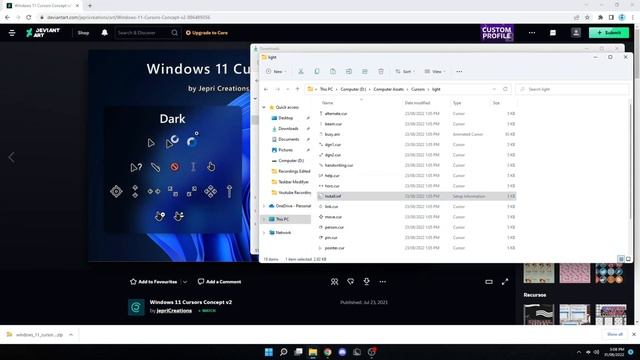Bookmark page with Chrome star icon
The height and width of the screenshot is (360, 640).
(x=587, y=18)
